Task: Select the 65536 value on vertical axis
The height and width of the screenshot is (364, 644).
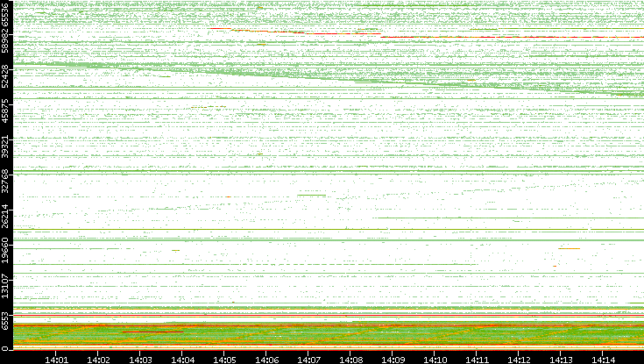Action: (x=5, y=13)
